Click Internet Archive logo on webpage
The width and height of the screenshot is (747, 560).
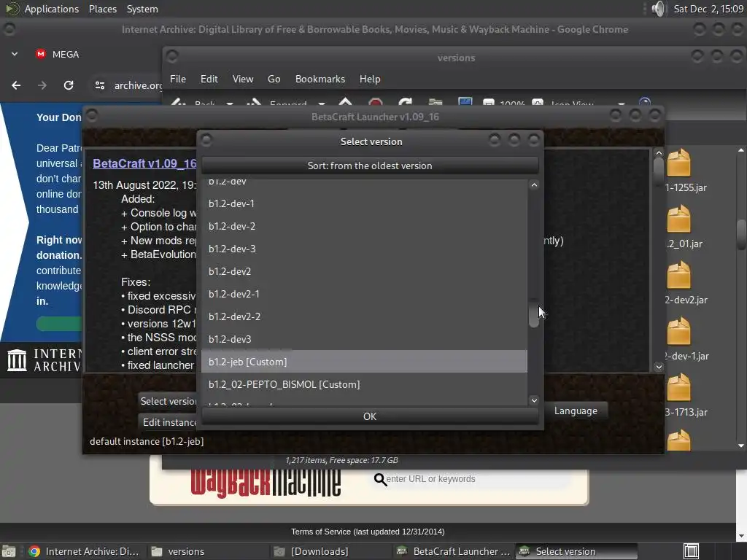[44, 360]
